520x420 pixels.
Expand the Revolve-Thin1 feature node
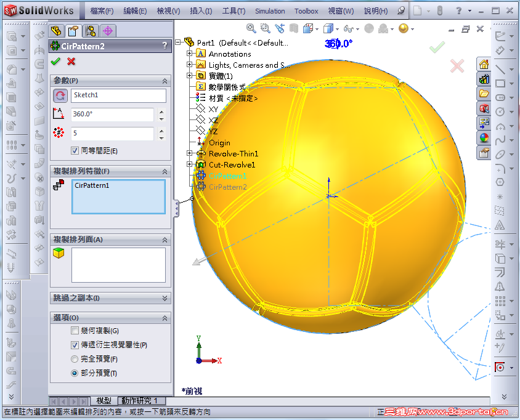coord(189,153)
